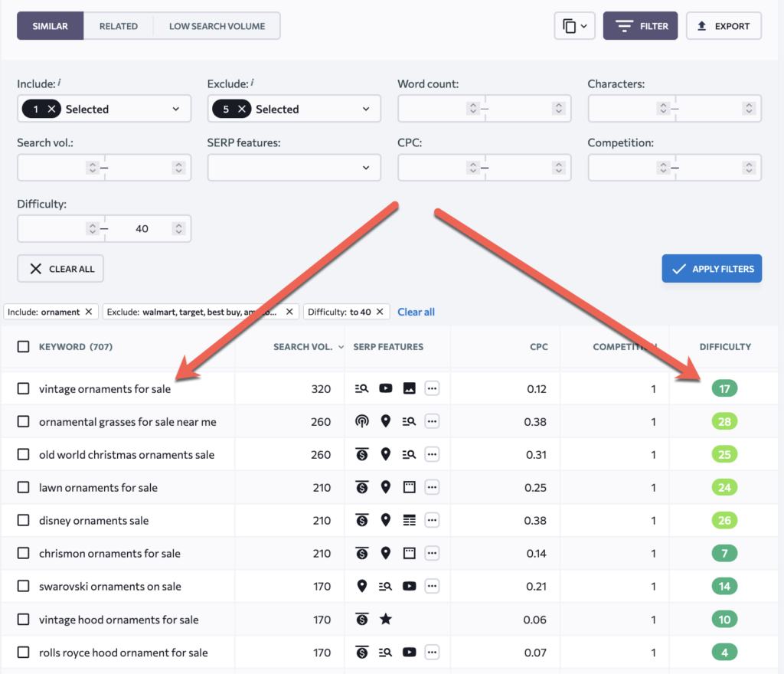Select all keywords with header checkbox

(24, 347)
